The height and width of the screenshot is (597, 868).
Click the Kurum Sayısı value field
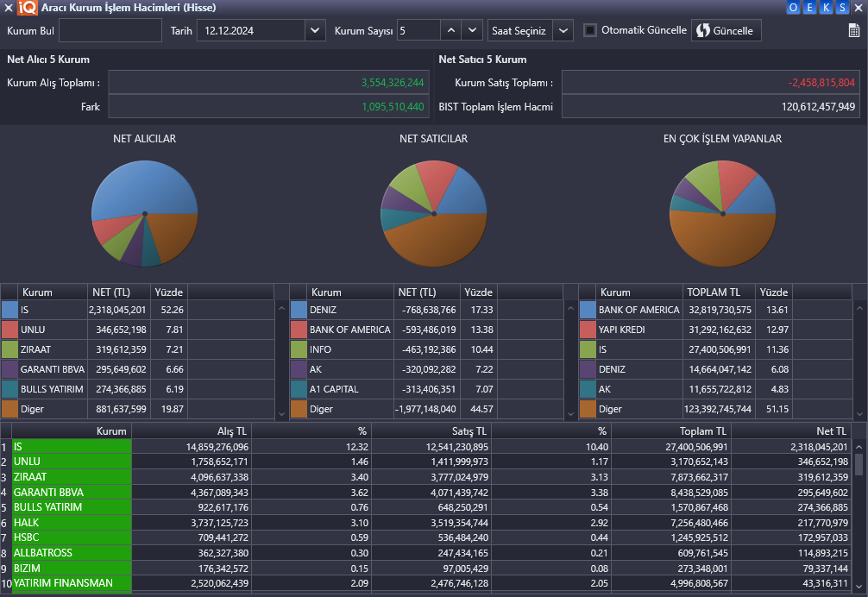click(x=419, y=30)
